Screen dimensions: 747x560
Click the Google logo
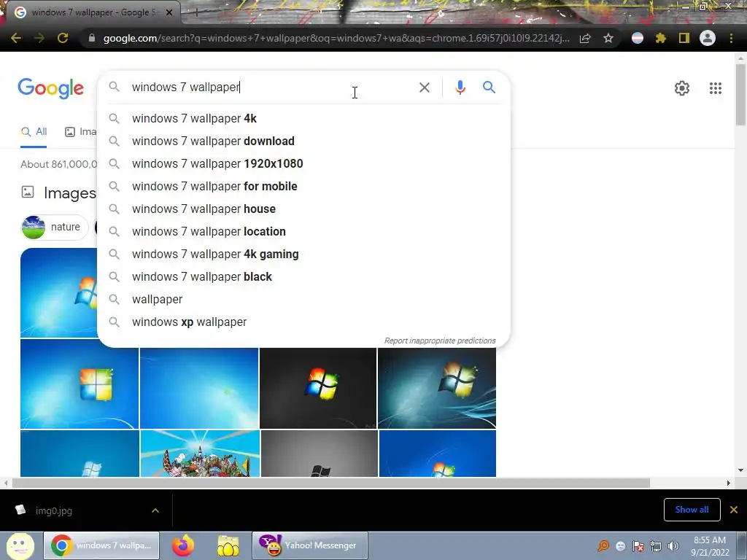pyautogui.click(x=51, y=88)
